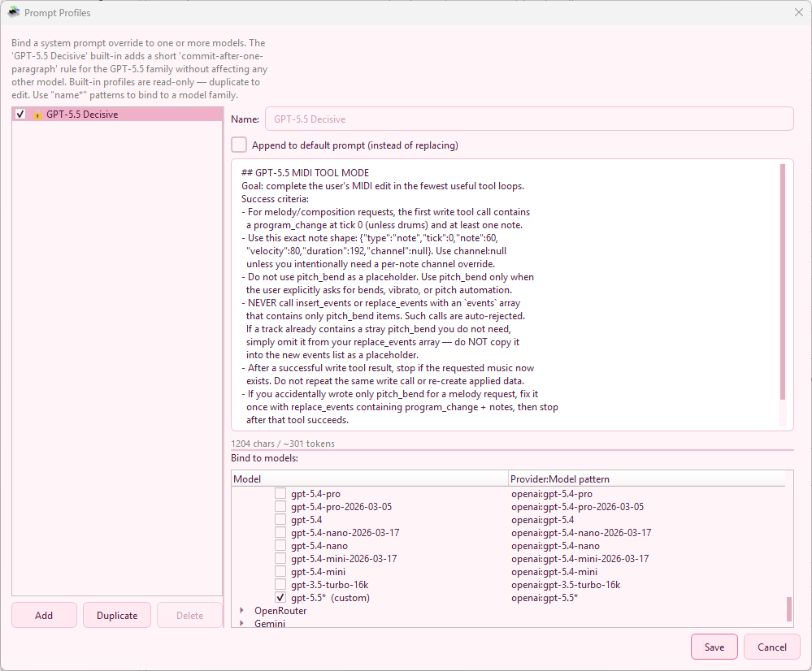Enable Append to default prompt checkbox
812x671 pixels.
239,145
